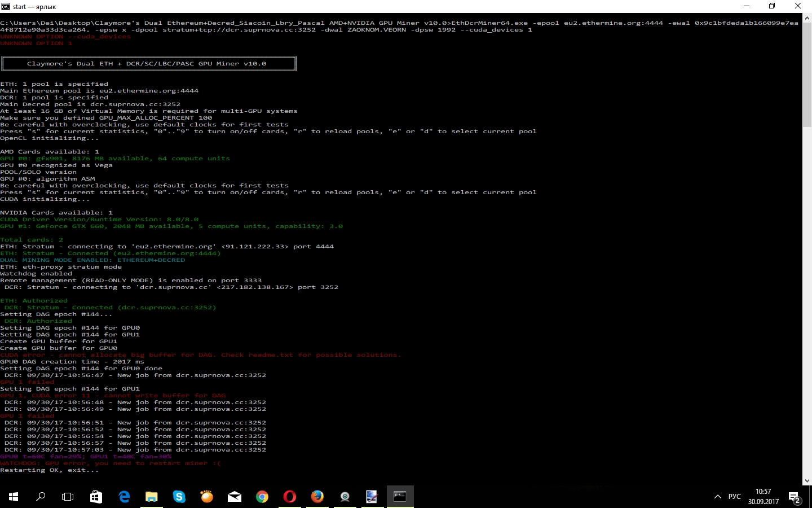Click 'CUDA initializing...' line

click(x=45, y=199)
